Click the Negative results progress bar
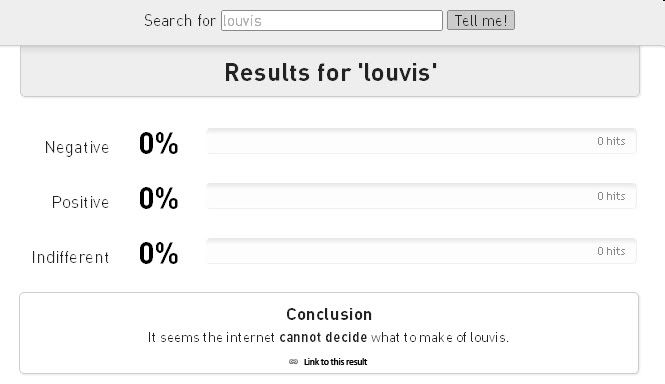The width and height of the screenshot is (665, 384). pos(422,141)
